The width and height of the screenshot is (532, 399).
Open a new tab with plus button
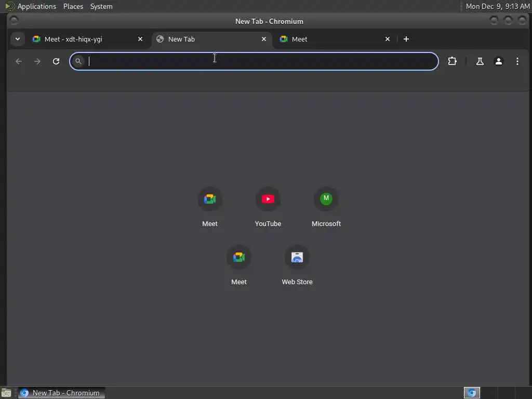click(406, 39)
